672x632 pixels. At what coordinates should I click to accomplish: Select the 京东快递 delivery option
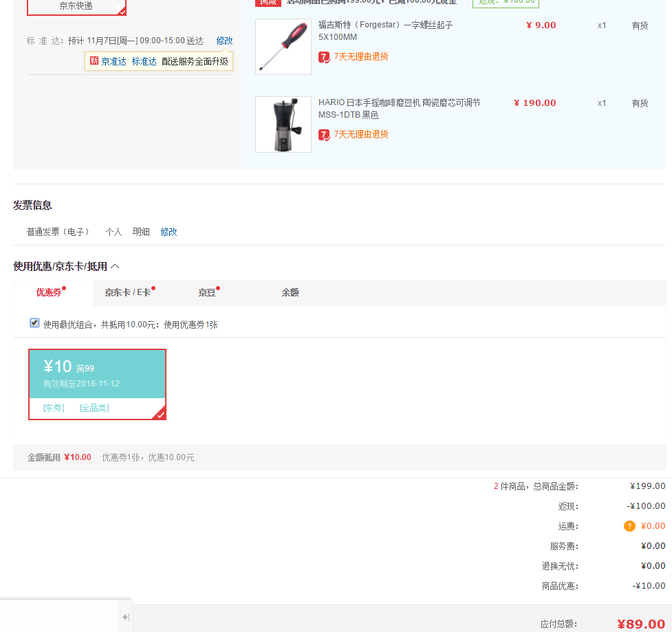pos(77,6)
